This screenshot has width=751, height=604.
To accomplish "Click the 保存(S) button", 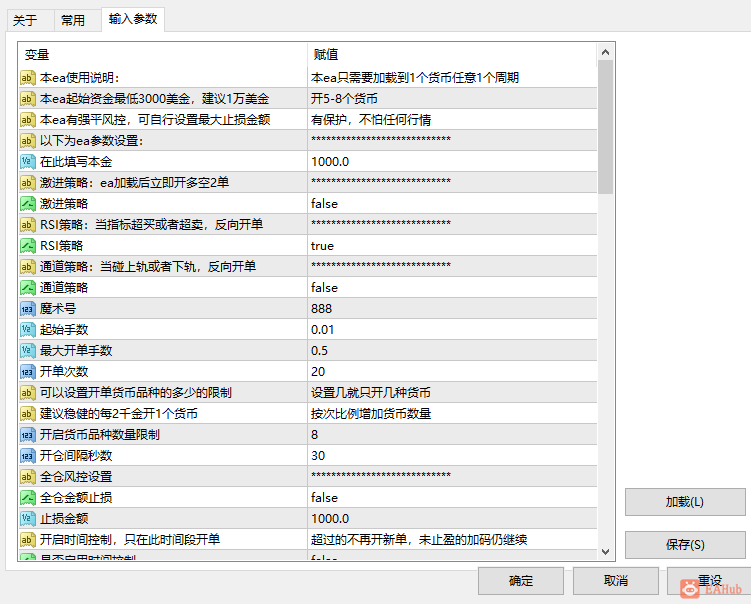I will click(685, 545).
